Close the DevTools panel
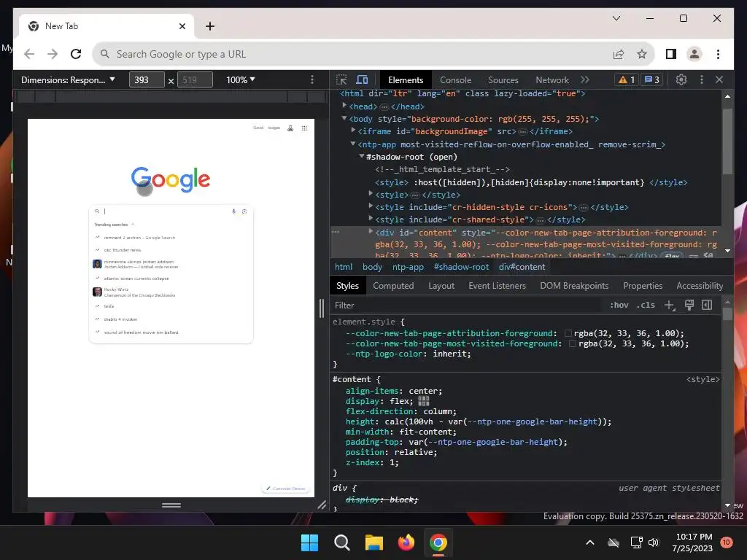The image size is (747, 560). (719, 80)
